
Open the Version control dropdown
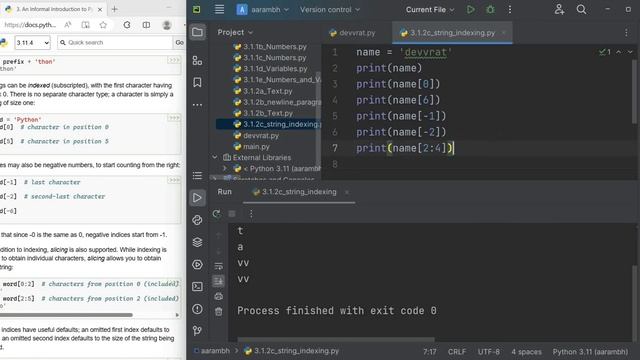pyautogui.click(x=330, y=9)
